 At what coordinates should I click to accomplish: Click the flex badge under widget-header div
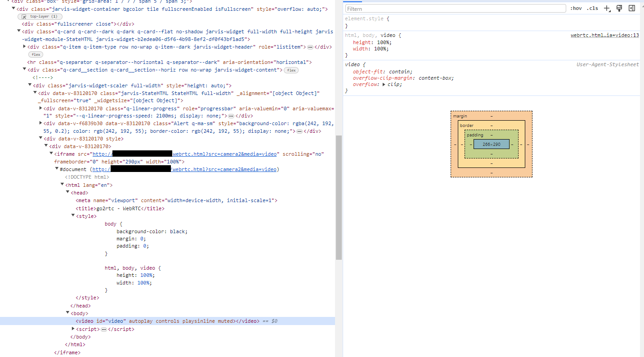(x=36, y=54)
